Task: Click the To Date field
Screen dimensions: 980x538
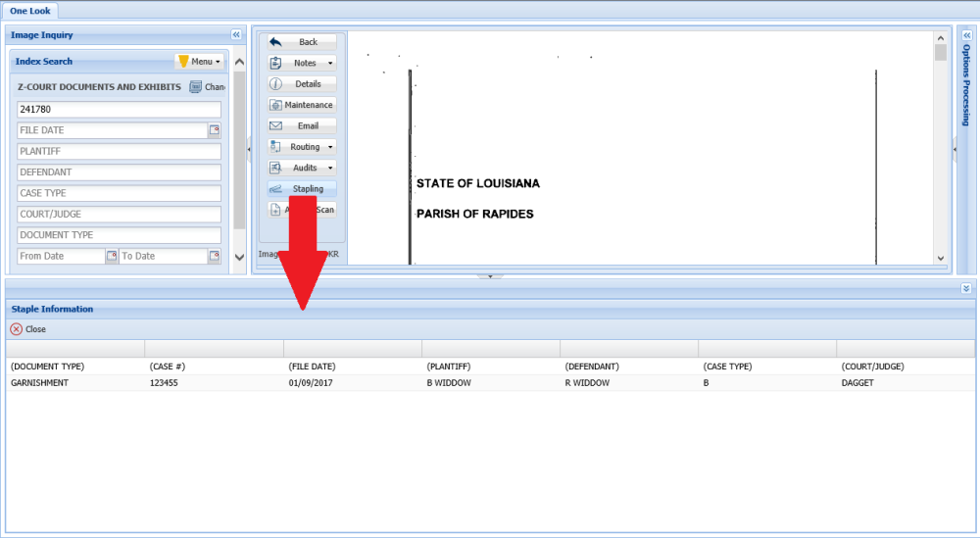Action: pyautogui.click(x=163, y=256)
